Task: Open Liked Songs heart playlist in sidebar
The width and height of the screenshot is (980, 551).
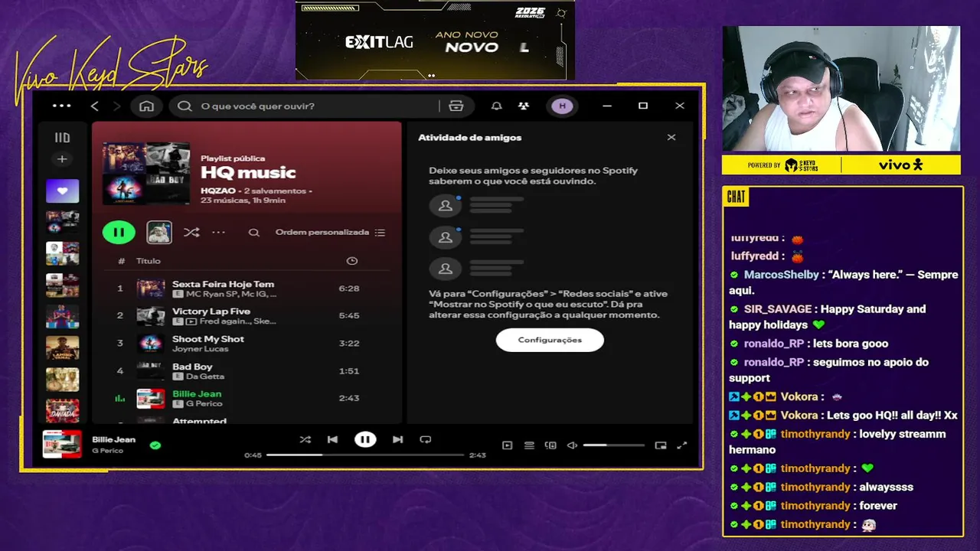Action: tap(62, 191)
